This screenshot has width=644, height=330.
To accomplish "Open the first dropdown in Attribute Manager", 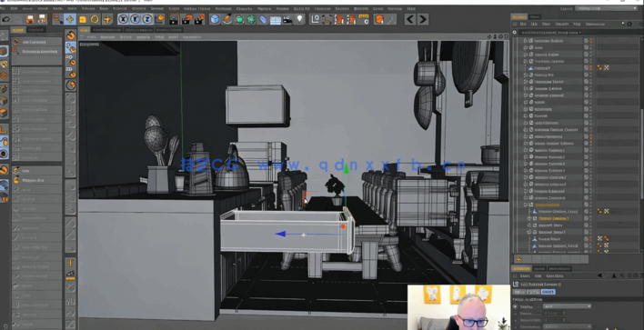I will [x=568, y=306].
